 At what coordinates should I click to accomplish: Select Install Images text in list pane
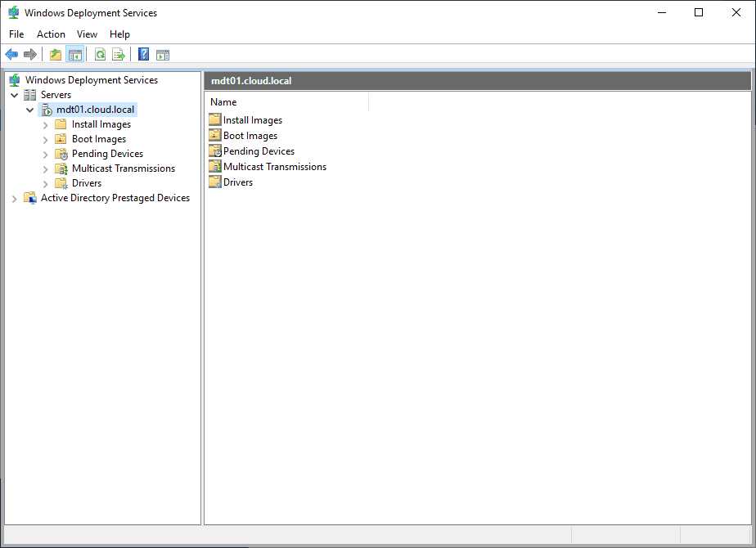[253, 120]
